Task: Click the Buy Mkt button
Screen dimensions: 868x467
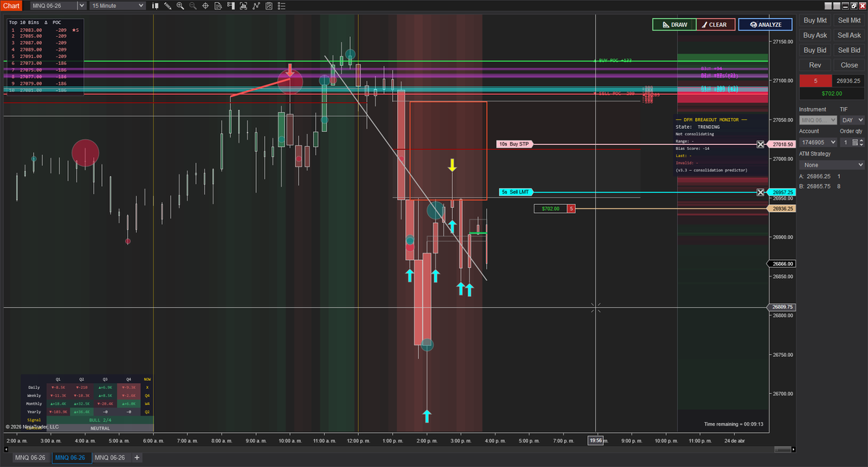Action: (815, 21)
